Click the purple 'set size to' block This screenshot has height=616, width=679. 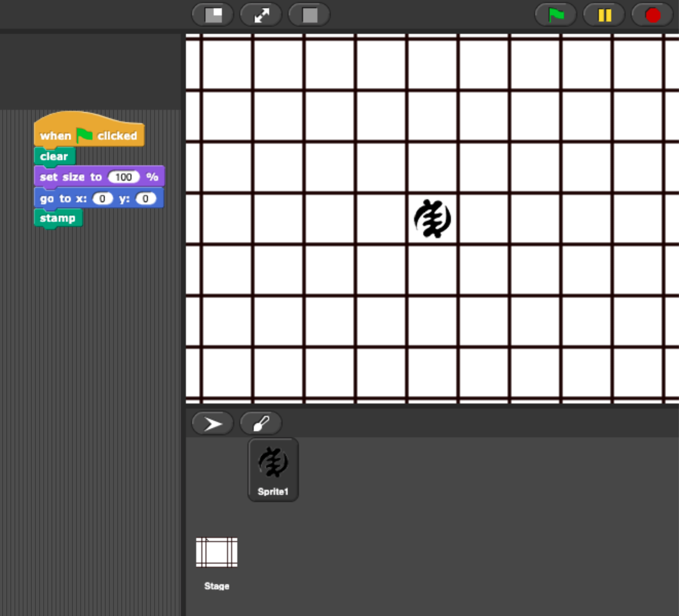point(70,177)
